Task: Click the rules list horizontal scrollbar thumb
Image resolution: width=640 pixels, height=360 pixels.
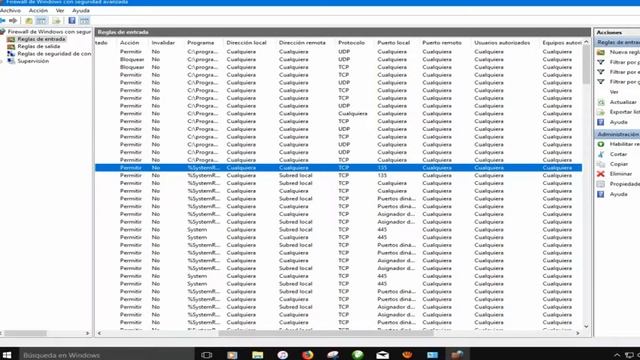Action: pyautogui.click(x=326, y=333)
